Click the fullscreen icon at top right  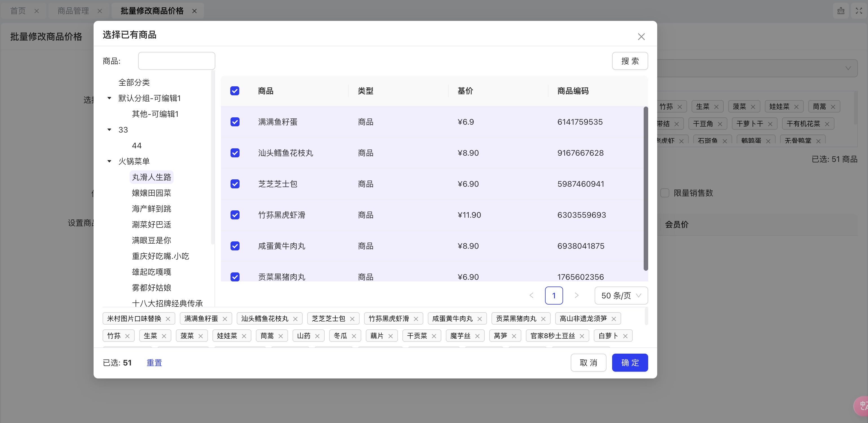[x=859, y=11]
